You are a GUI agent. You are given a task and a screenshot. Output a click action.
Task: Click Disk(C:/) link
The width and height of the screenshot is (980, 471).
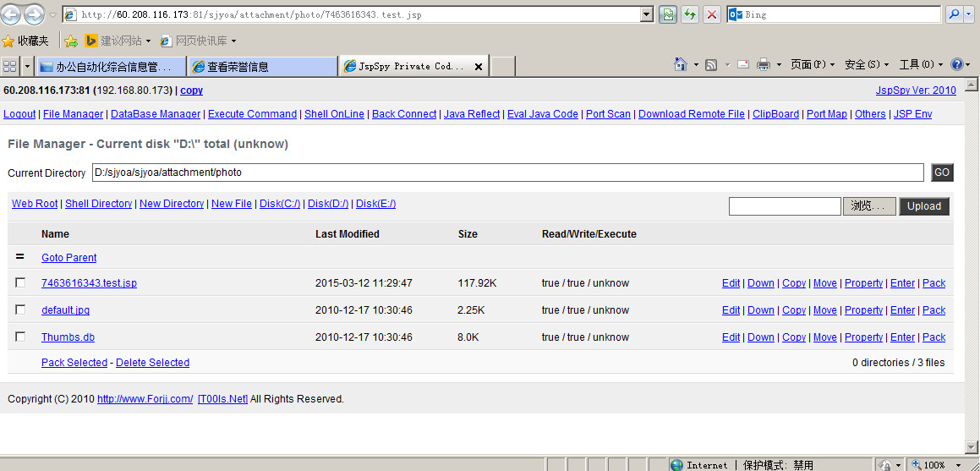coord(280,204)
